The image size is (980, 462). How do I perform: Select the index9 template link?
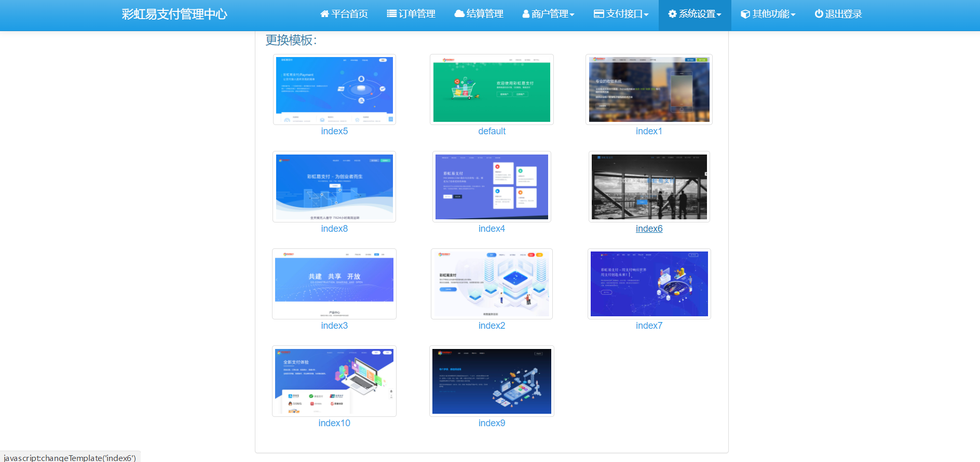492,423
